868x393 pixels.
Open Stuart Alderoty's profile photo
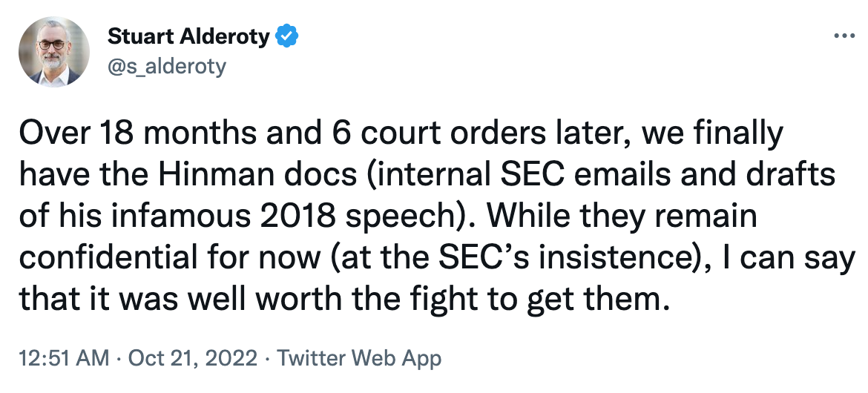pos(50,50)
